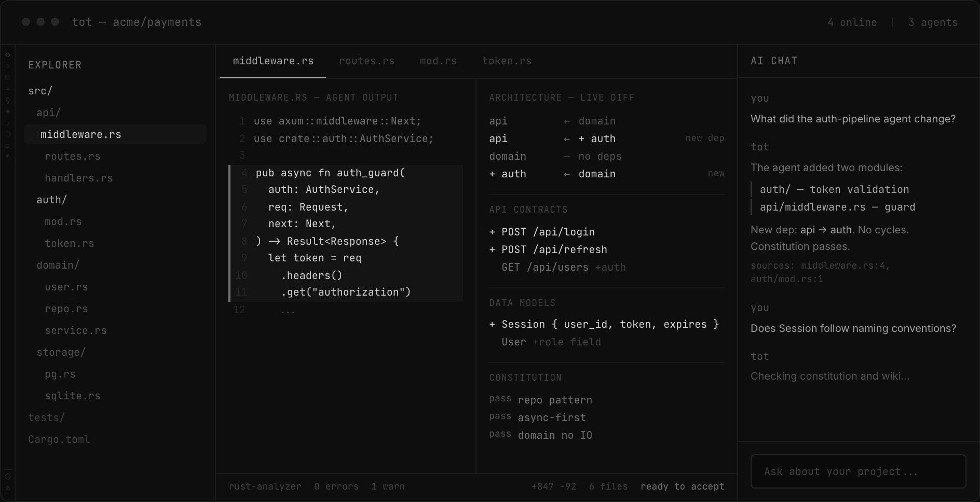The width and height of the screenshot is (980, 502).
Task: Click '1 warn' in the status bar
Action: click(x=388, y=486)
